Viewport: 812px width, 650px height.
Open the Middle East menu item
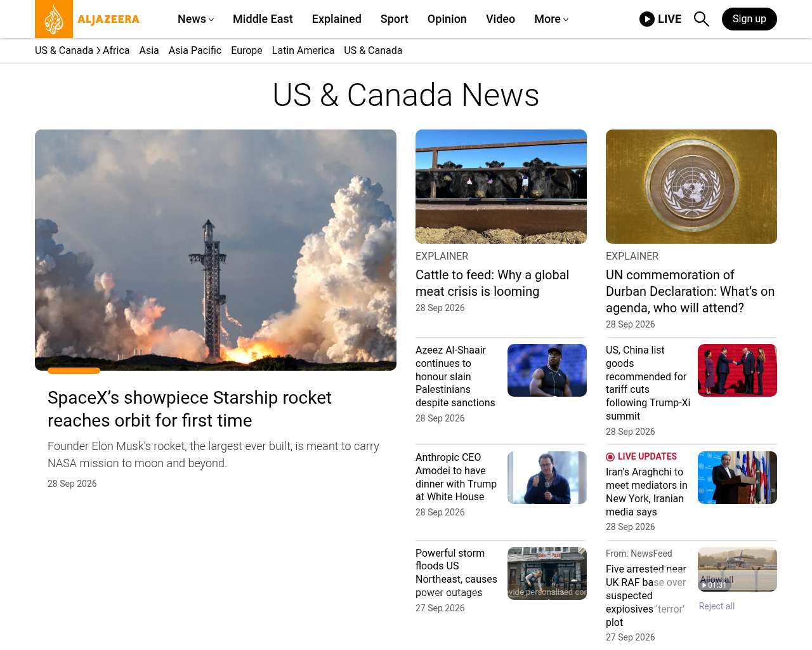click(x=263, y=19)
